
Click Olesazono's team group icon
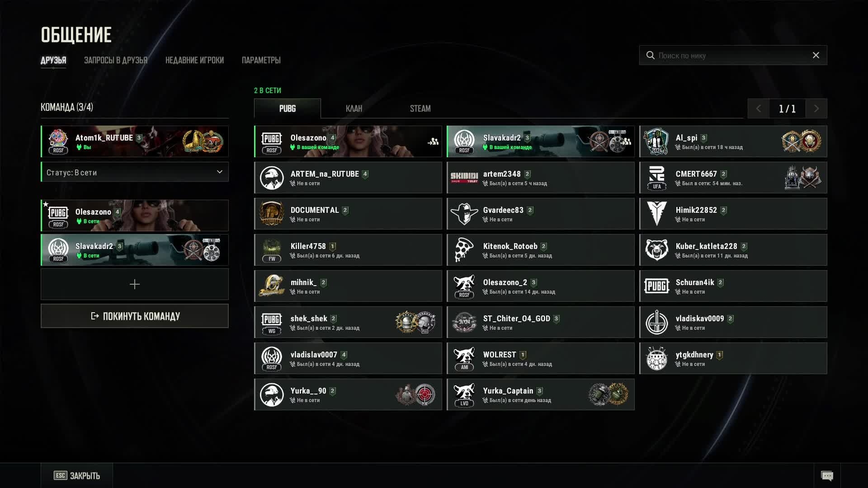coord(433,141)
